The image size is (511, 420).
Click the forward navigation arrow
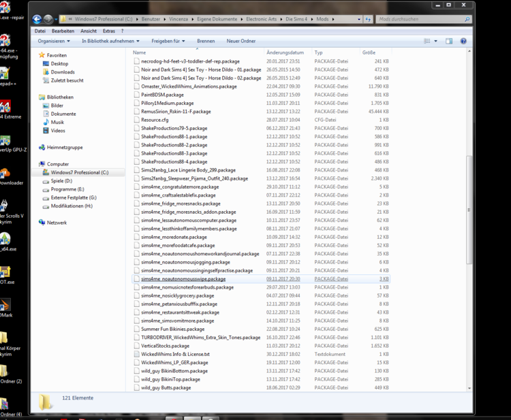48,19
